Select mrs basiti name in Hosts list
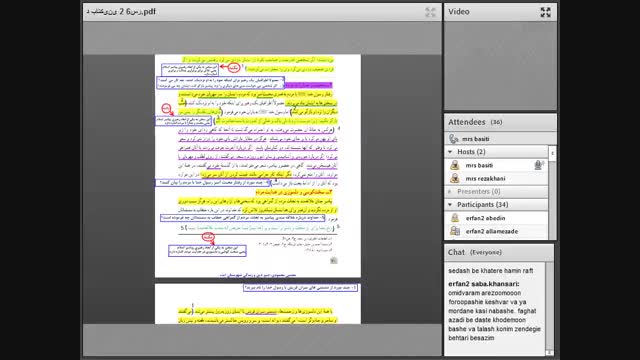640x360 pixels. click(x=479, y=165)
